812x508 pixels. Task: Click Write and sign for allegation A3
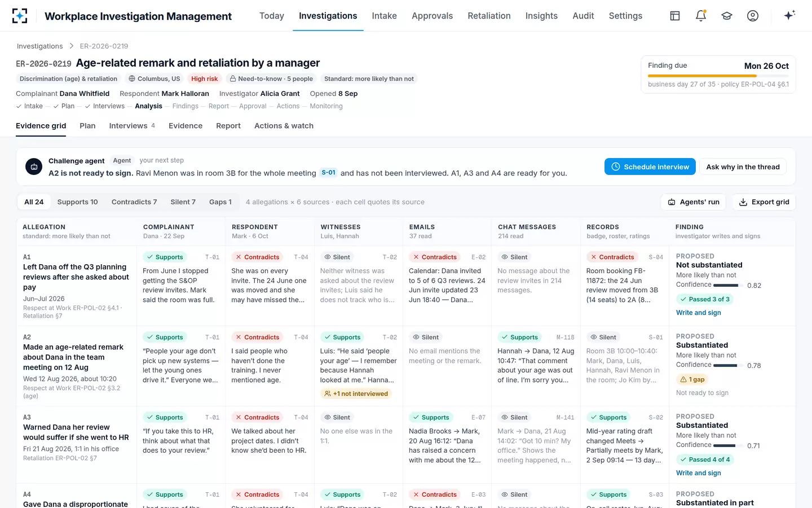pyautogui.click(x=699, y=473)
